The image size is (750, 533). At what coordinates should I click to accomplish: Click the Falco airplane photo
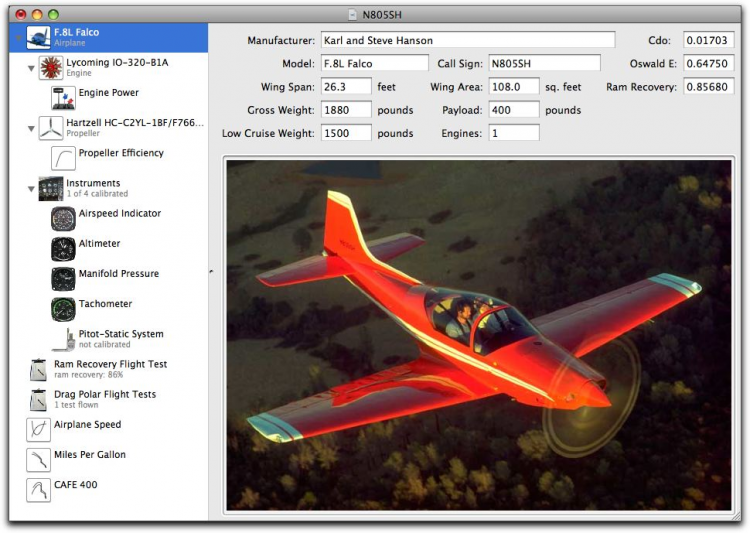[x=479, y=335]
